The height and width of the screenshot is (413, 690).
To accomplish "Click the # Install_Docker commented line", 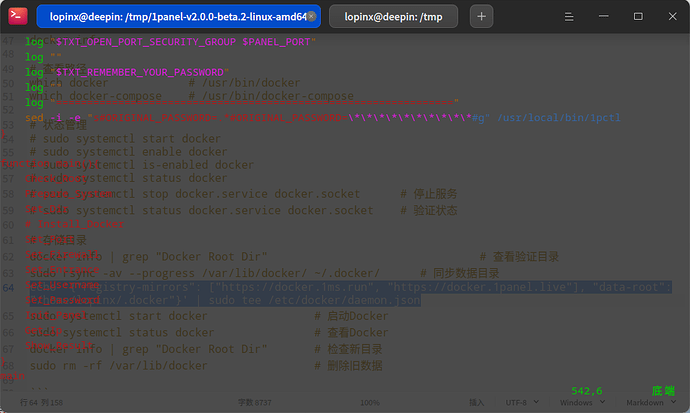I will (74, 224).
